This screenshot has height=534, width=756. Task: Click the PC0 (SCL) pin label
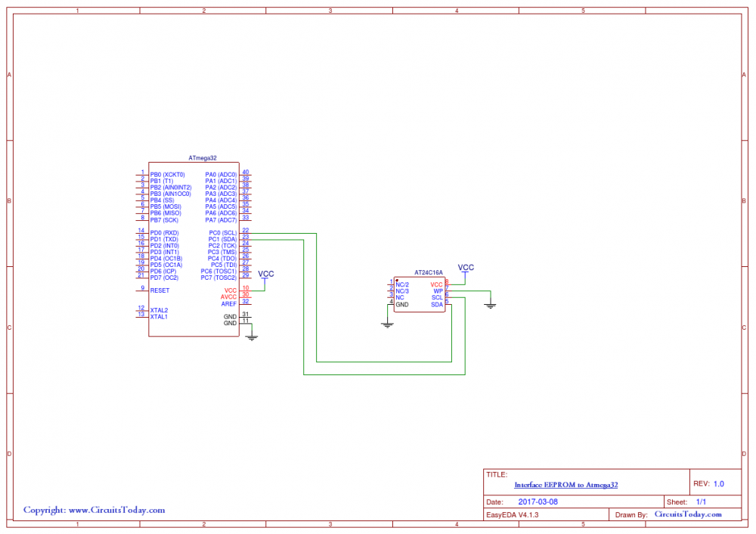tap(222, 232)
